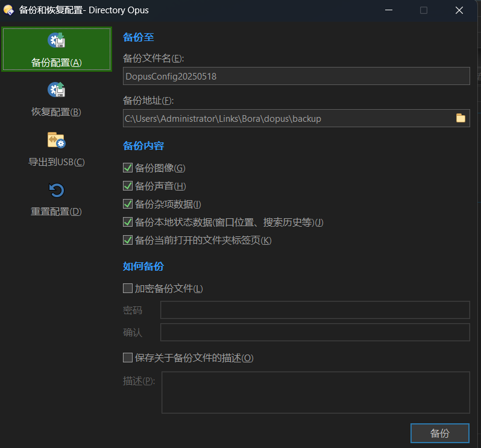Toggle 备份本地状态数据 checkbox
Image resolution: width=481 pixels, height=448 pixels.
pos(128,222)
